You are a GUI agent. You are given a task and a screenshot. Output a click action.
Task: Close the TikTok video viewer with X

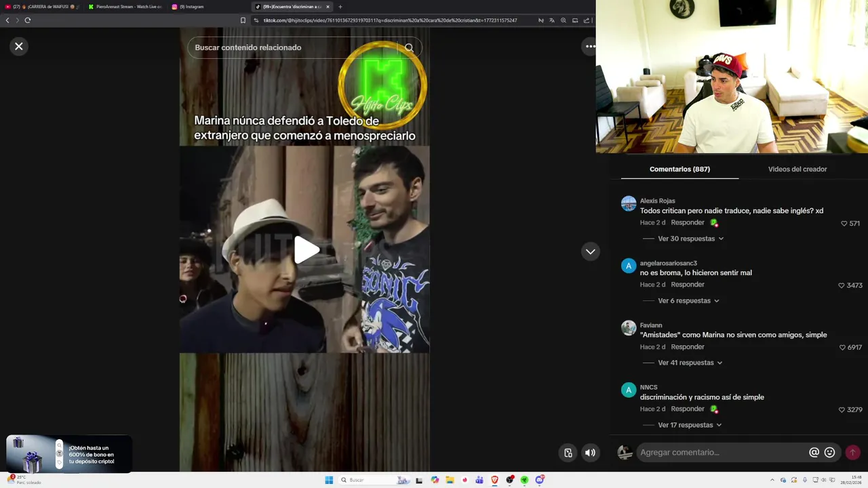[x=19, y=46]
